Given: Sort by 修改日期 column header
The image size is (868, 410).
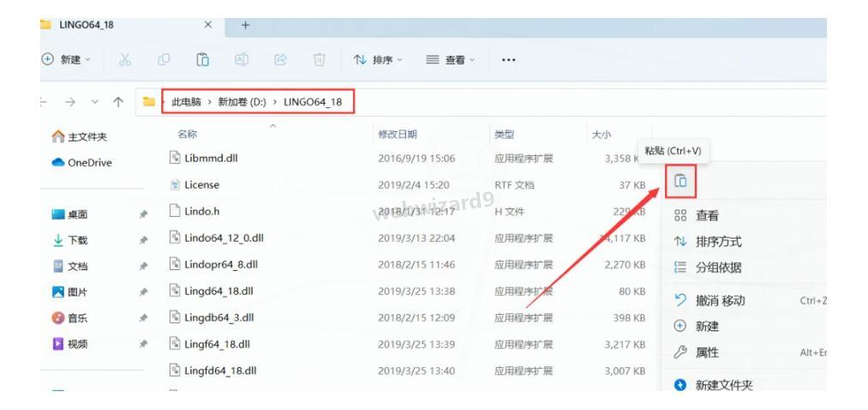Looking at the screenshot, I should pyautogui.click(x=398, y=134).
